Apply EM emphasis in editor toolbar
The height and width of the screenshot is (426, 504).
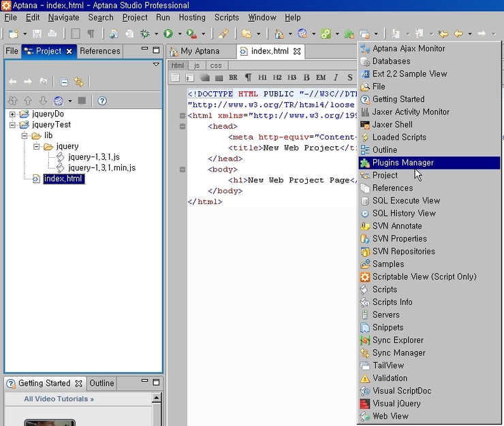321,78
